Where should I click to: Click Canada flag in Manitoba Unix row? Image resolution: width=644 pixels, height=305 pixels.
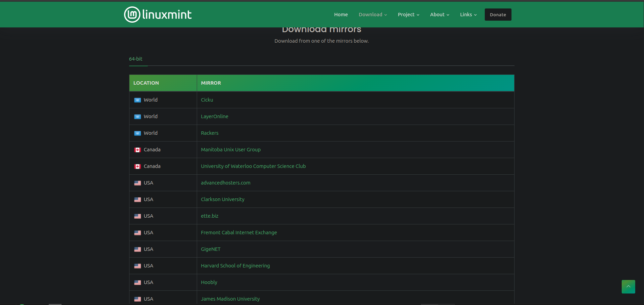click(138, 150)
